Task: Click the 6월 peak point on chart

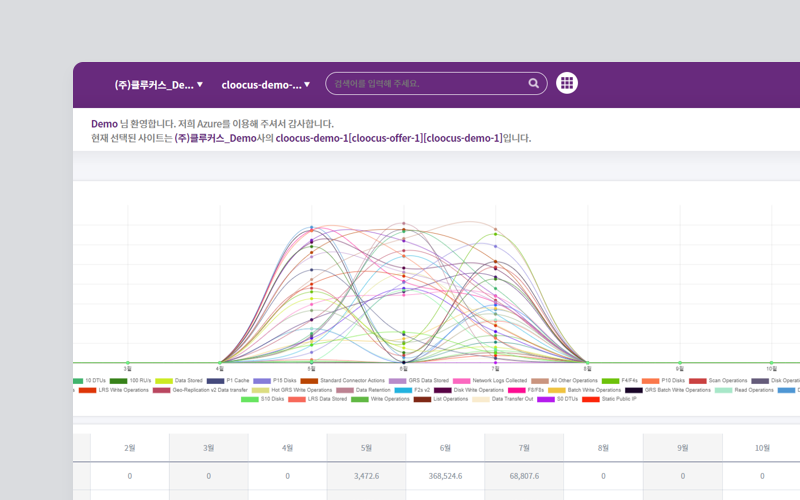Action: click(403, 223)
